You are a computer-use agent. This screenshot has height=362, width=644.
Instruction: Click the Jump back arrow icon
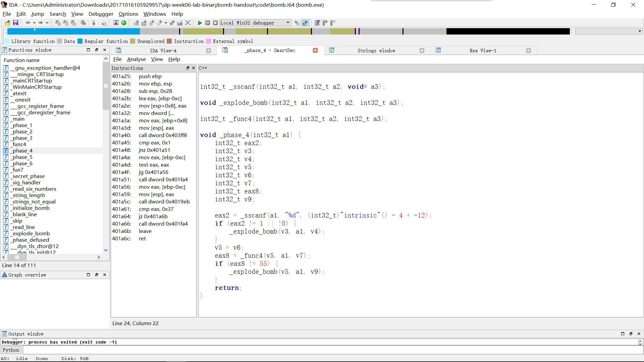pyautogui.click(x=28, y=23)
